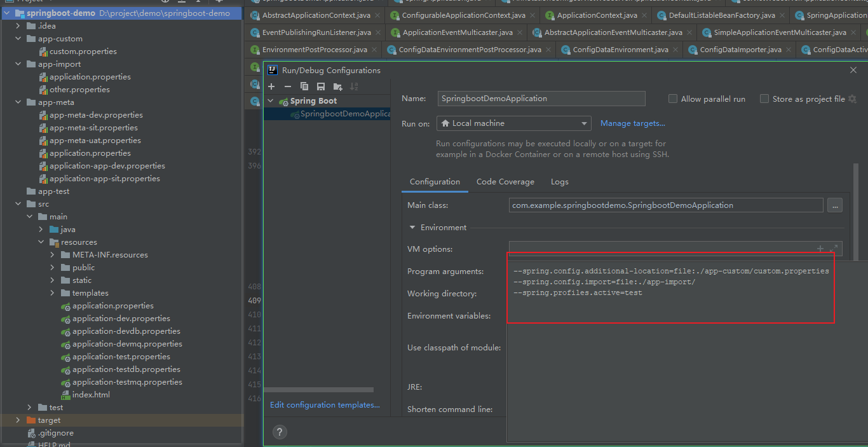Open gear settings beside Store as project file
868x447 pixels.
(x=852, y=99)
